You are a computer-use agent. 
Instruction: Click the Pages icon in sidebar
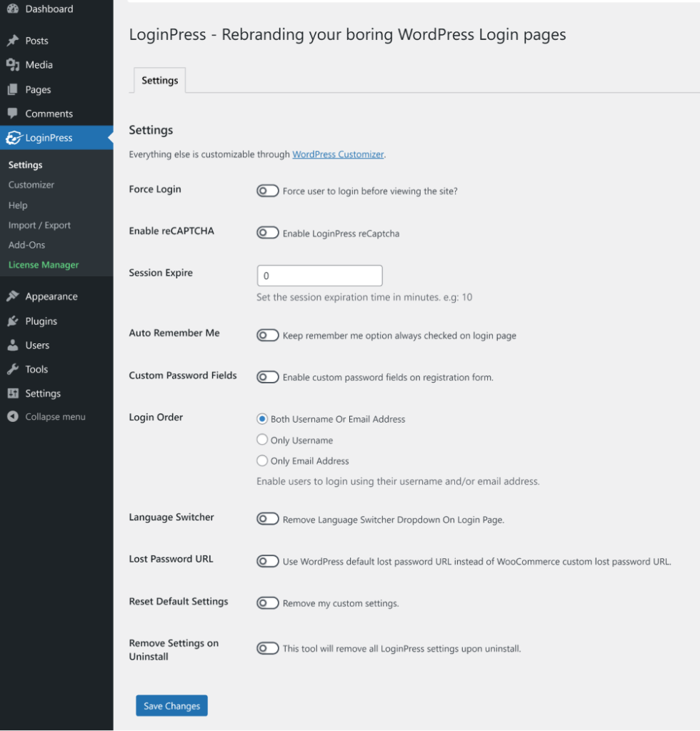point(13,89)
